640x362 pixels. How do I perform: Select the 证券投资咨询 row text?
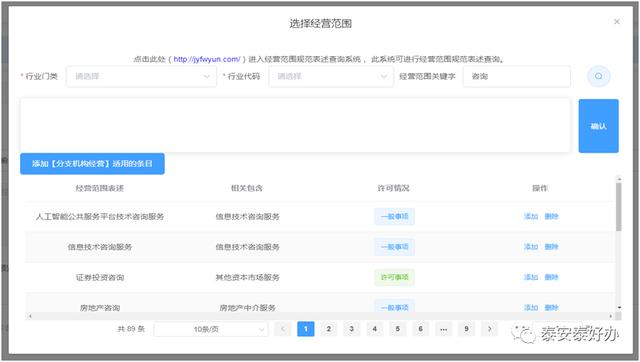click(x=100, y=278)
